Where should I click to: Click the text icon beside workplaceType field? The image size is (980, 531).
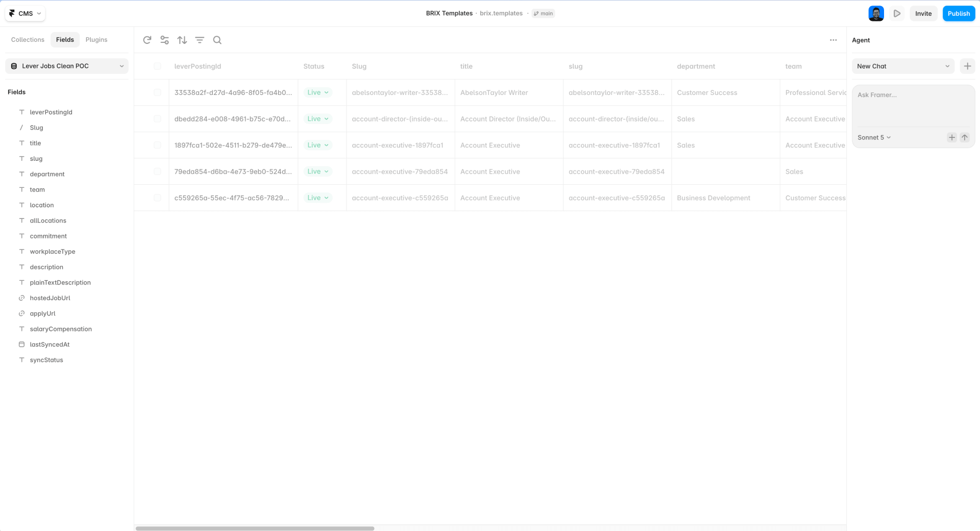coord(21,252)
